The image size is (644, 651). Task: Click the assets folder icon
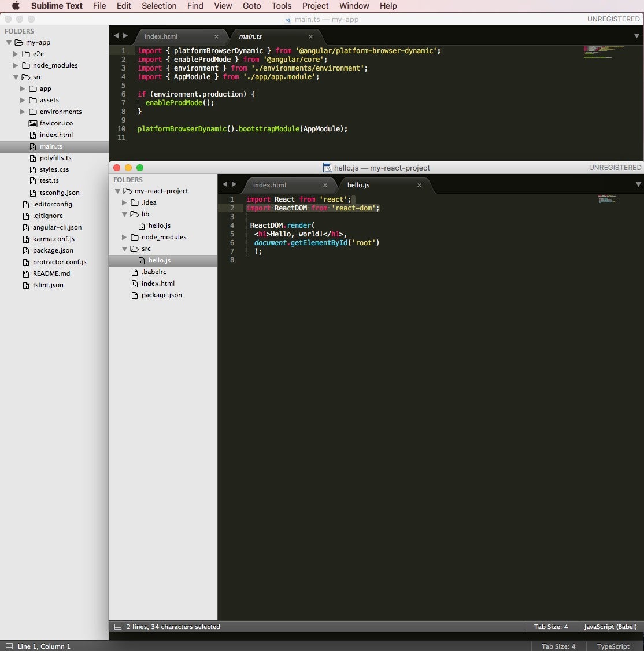pyautogui.click(x=33, y=100)
